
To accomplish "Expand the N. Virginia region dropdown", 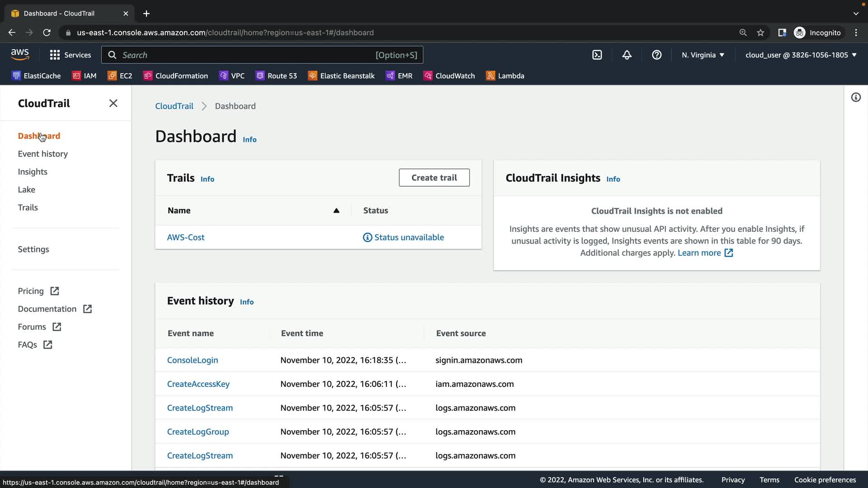I will (703, 55).
